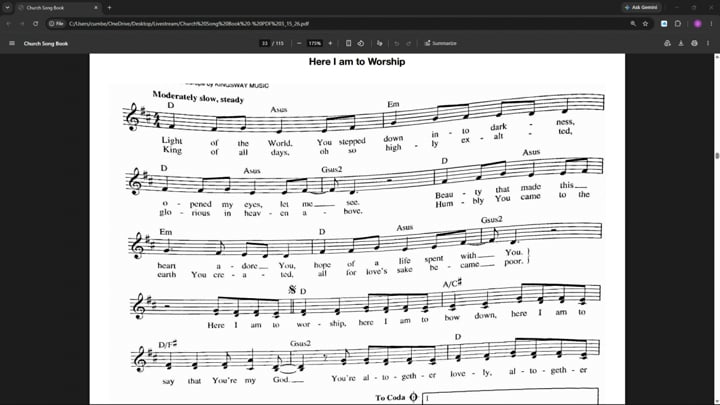This screenshot has width=720, height=405.
Task: Click the vertical scrollbar thumb
Action: click(717, 156)
